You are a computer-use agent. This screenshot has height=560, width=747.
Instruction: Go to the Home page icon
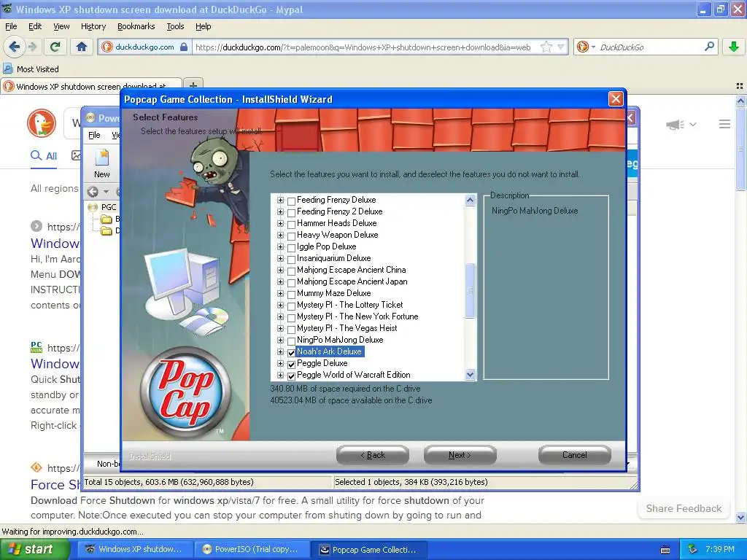pyautogui.click(x=82, y=47)
